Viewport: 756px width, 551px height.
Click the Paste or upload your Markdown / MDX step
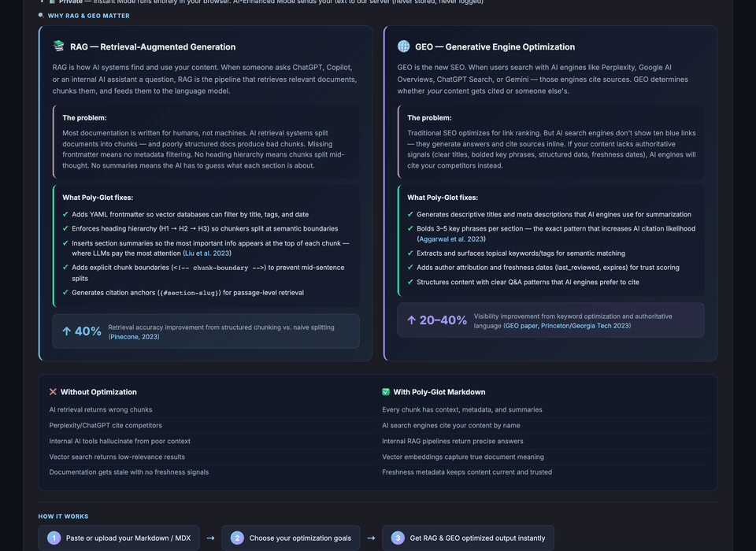point(119,538)
